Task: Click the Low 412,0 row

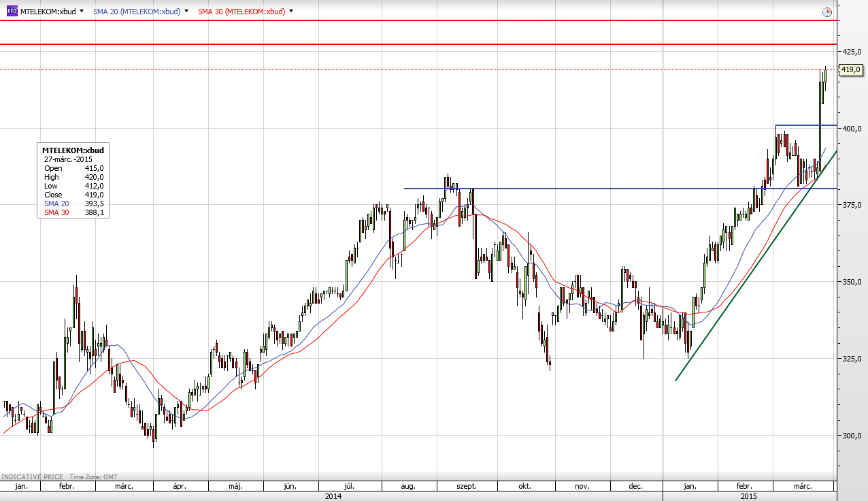Action: [x=73, y=186]
